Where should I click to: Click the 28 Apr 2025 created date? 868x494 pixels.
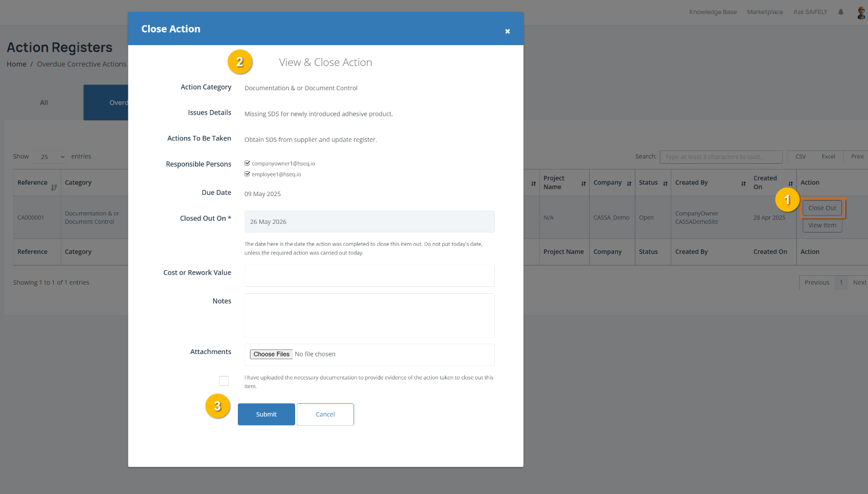click(769, 218)
